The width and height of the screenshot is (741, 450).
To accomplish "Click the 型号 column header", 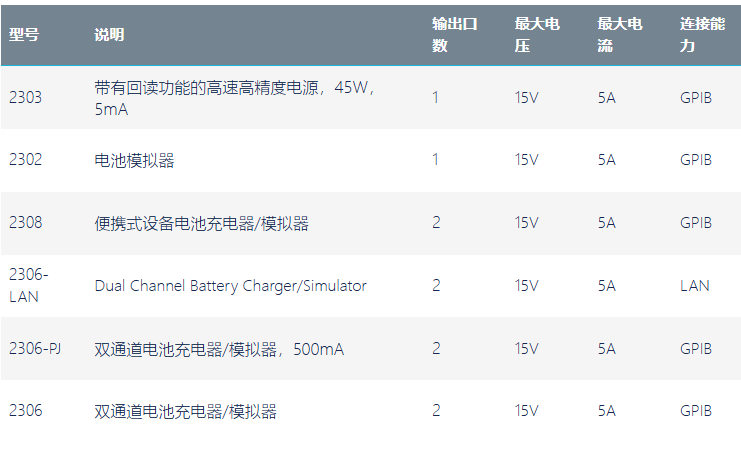I will pos(24,35).
